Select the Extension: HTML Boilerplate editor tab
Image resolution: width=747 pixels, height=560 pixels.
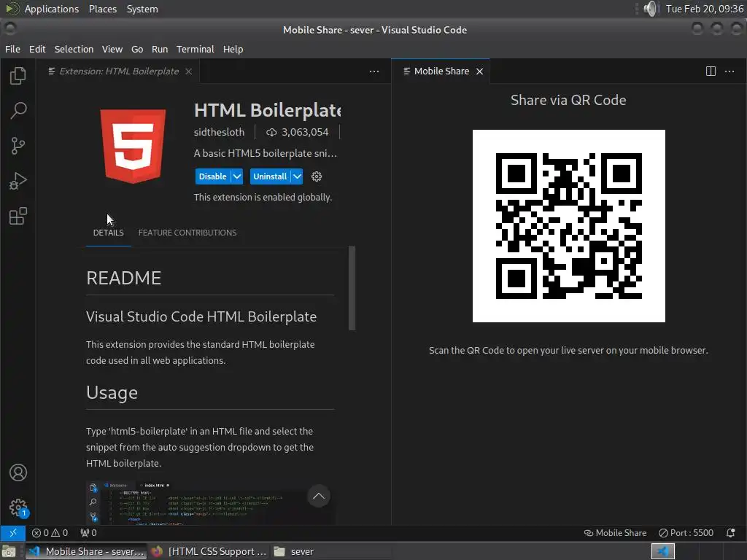[x=119, y=71]
